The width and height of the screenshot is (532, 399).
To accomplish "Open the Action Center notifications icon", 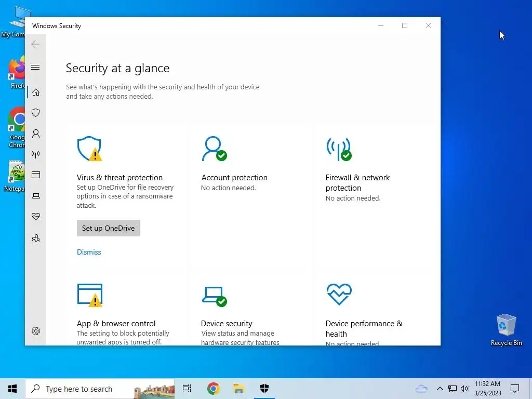I will click(x=515, y=389).
